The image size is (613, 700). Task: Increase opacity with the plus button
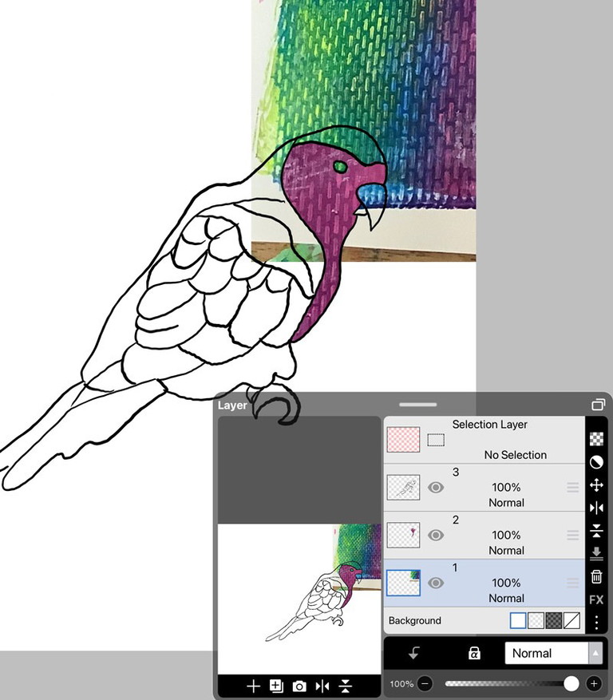click(594, 684)
